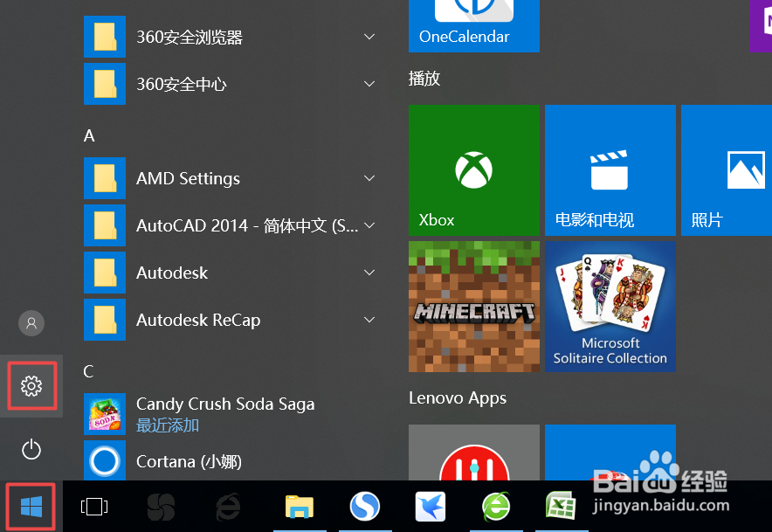
Task: Open the user account icon
Action: click(x=31, y=323)
